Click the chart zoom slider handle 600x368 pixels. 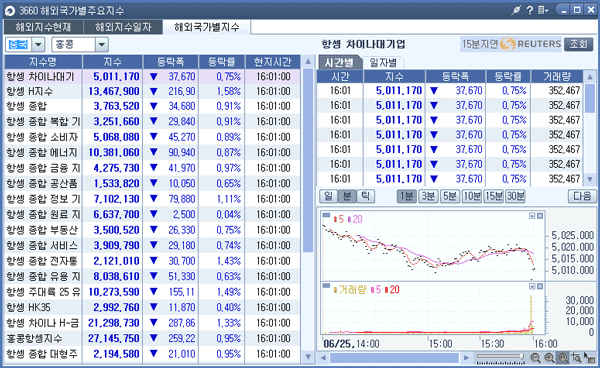522,357
